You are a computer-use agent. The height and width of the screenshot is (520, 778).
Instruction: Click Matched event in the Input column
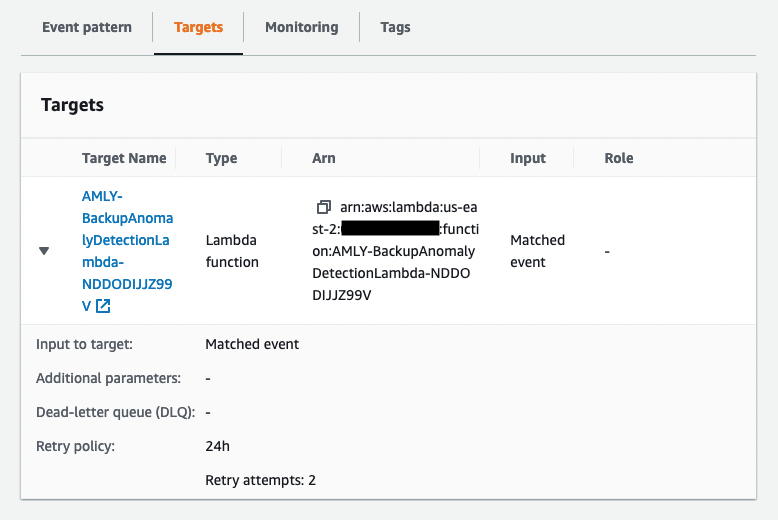pyautogui.click(x=537, y=251)
